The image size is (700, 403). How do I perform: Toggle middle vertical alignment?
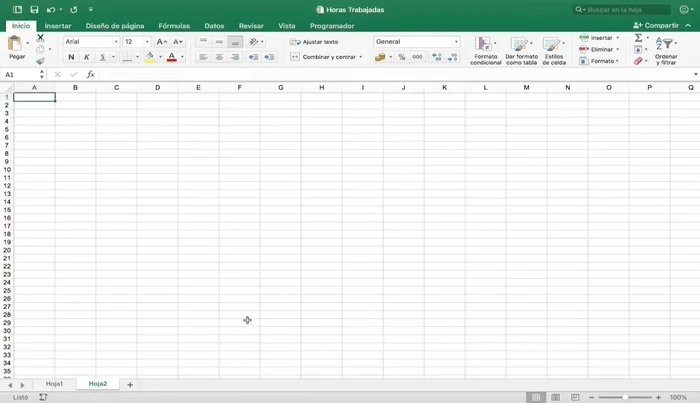[219, 42]
